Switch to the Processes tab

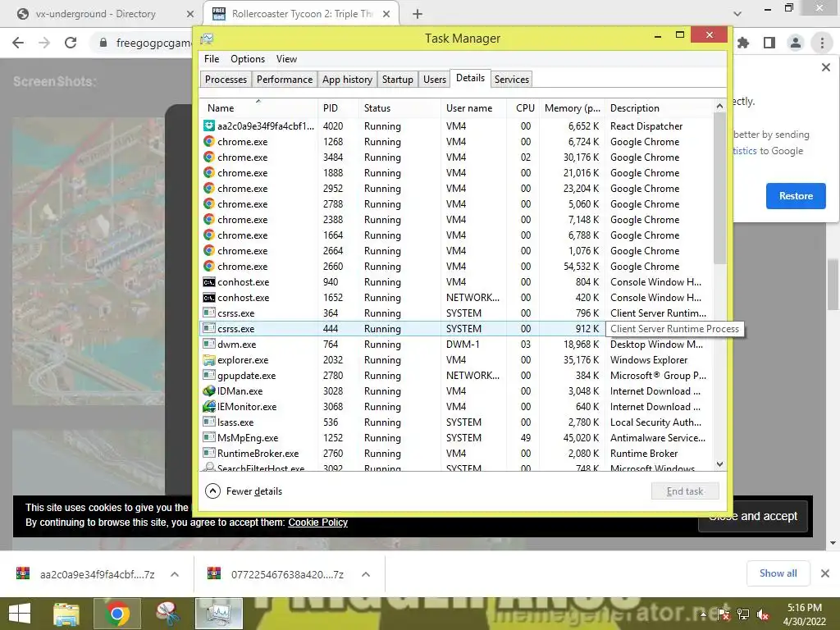[x=226, y=80]
